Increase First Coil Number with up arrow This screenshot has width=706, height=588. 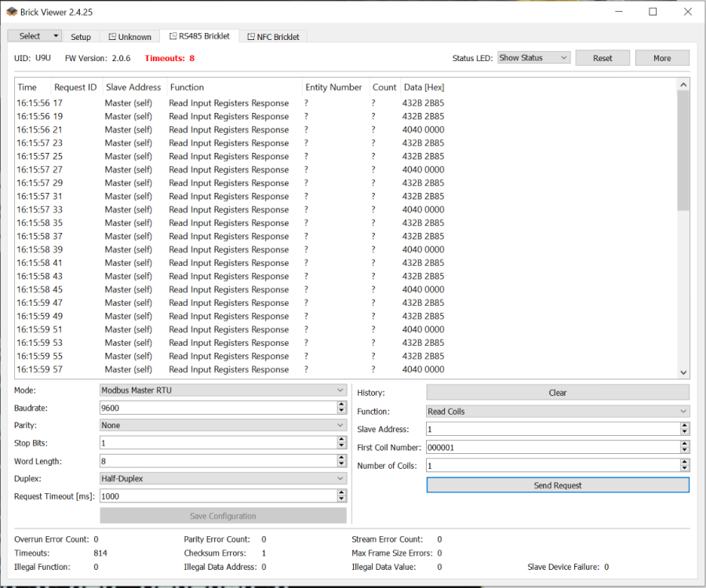coord(684,444)
